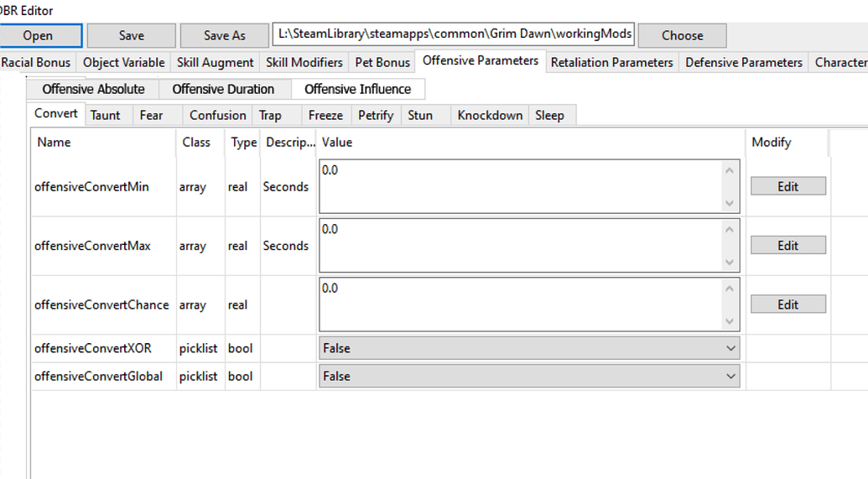Click the Save As button

click(x=225, y=35)
